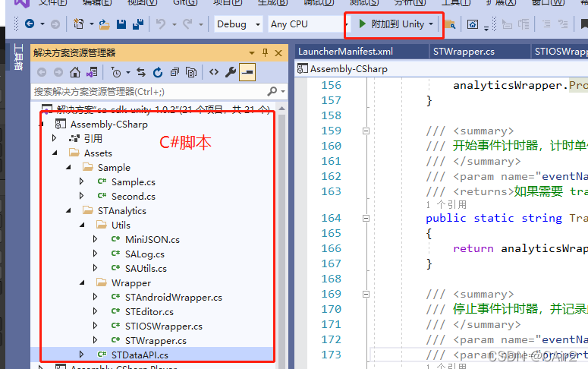Switch to the STWrapper.cs tab
The image size is (588, 369).
463,52
